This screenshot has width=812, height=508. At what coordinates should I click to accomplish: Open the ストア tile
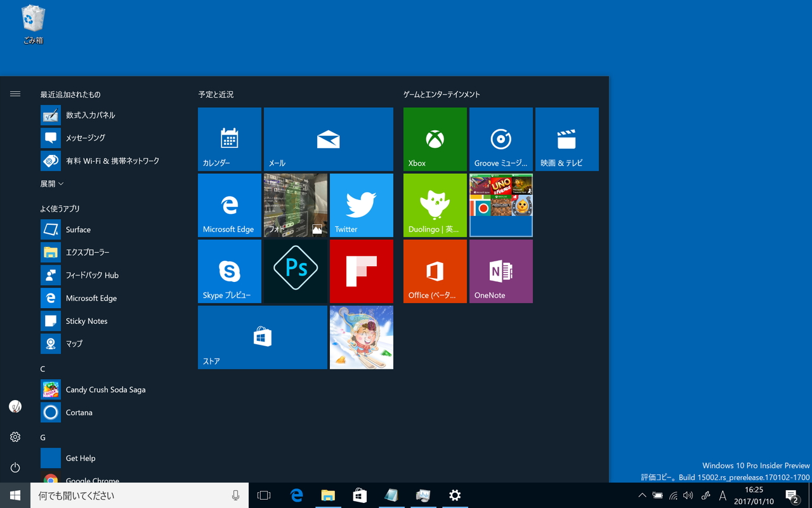coord(263,337)
